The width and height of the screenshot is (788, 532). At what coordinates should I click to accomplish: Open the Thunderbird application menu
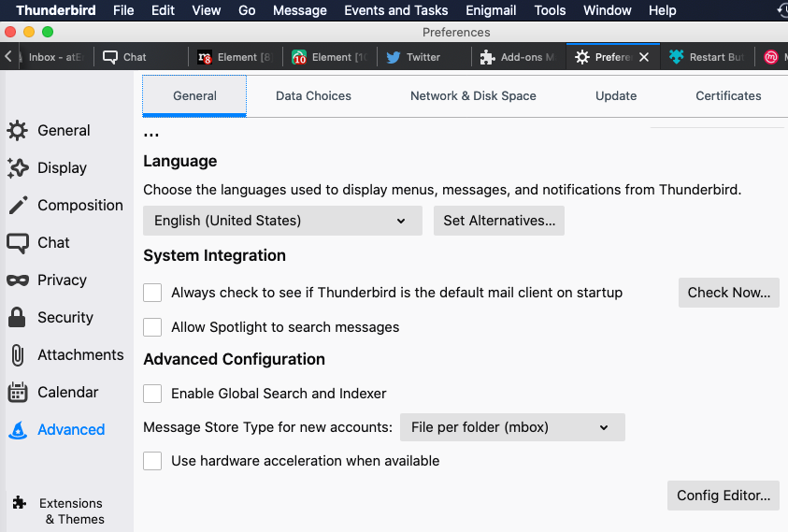[56, 10]
